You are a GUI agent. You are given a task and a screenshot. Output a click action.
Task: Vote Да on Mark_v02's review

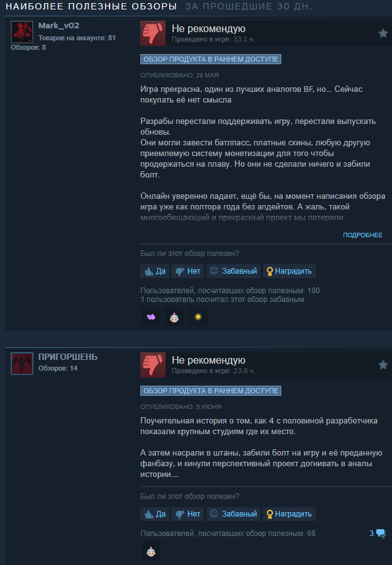(x=155, y=271)
